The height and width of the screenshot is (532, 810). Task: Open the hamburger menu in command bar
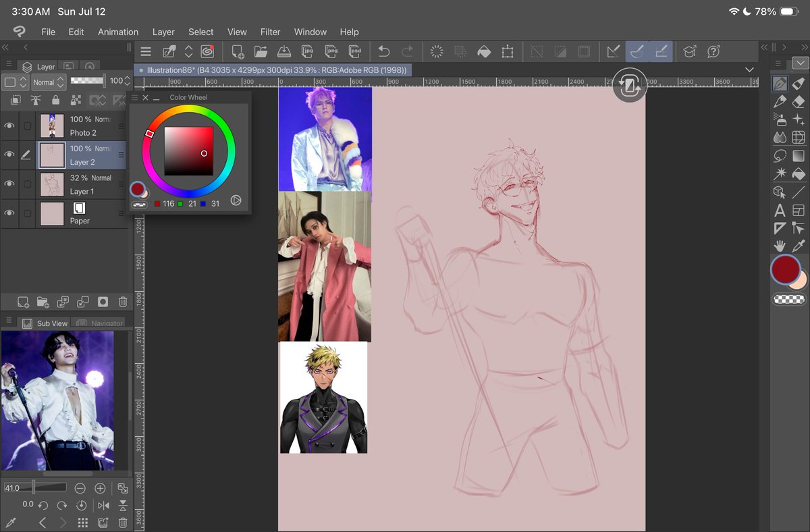(146, 51)
